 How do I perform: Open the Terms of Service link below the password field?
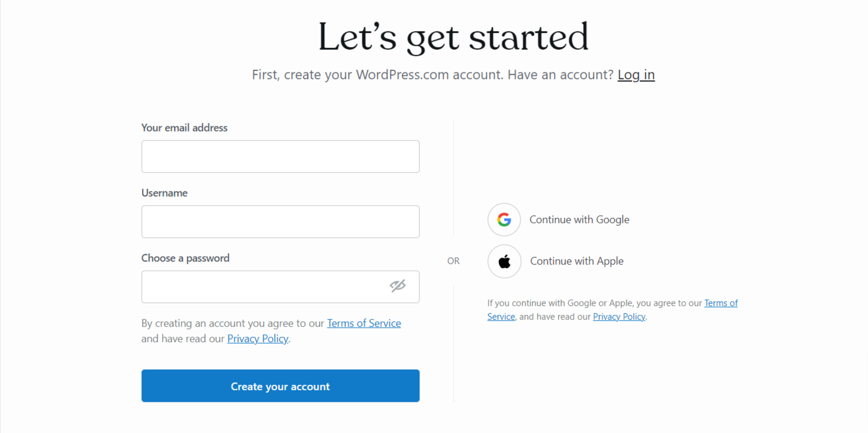coord(363,323)
